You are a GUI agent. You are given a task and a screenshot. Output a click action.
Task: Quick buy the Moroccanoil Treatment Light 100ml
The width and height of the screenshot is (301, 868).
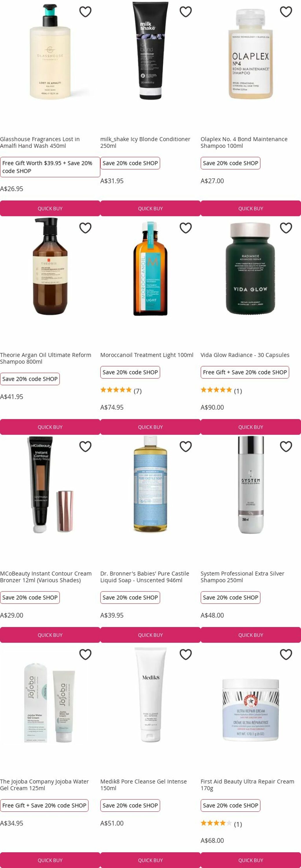click(151, 427)
